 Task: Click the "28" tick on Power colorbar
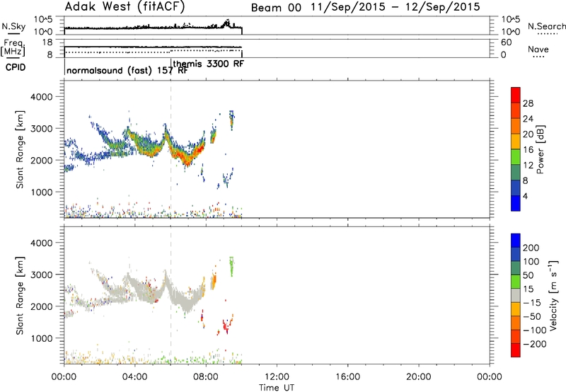click(x=528, y=103)
